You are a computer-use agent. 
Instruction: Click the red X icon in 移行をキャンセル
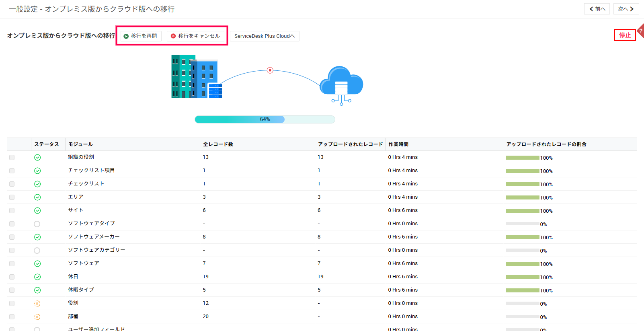point(173,36)
